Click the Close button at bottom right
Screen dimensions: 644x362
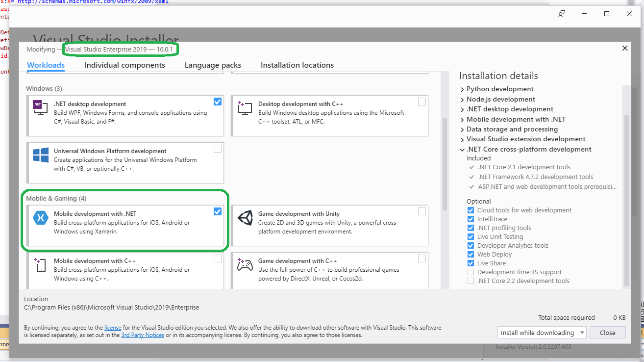(x=608, y=333)
